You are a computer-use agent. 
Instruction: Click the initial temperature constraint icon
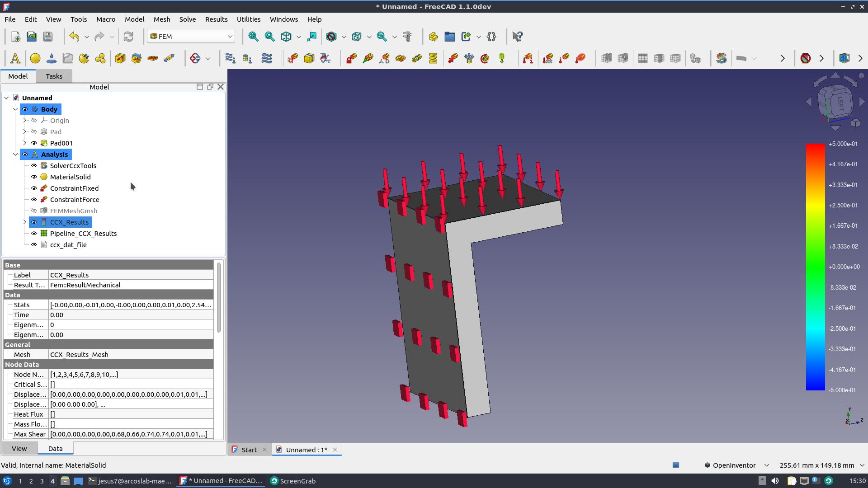(528, 58)
